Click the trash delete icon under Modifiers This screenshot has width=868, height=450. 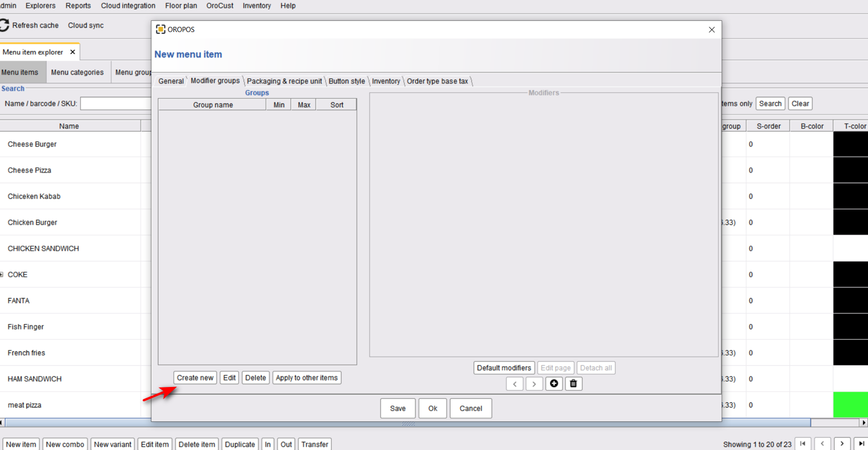pos(573,384)
